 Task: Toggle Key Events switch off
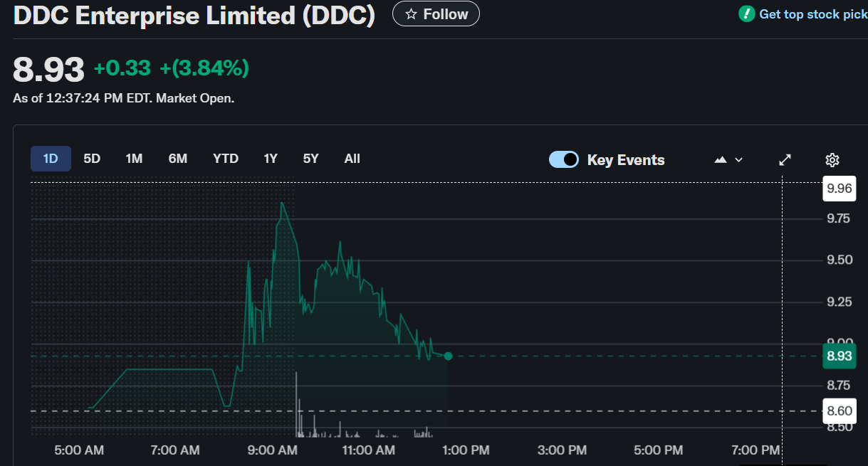(564, 160)
